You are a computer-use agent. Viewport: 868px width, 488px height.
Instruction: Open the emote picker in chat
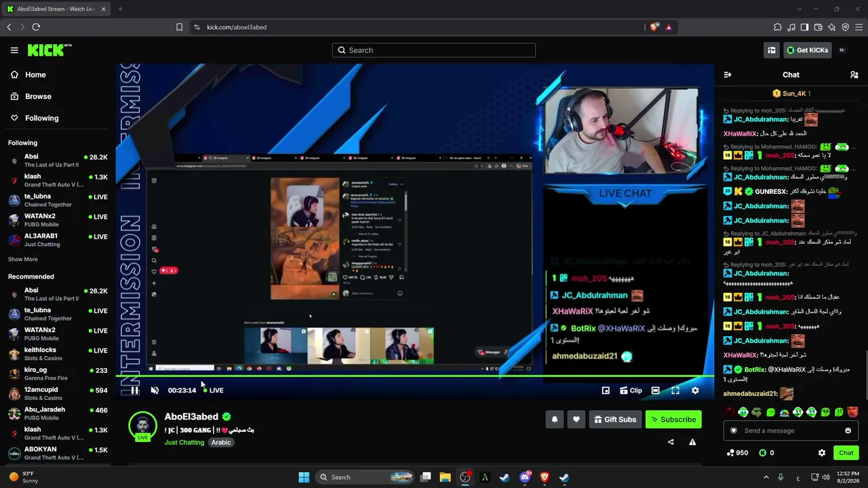[x=848, y=430]
